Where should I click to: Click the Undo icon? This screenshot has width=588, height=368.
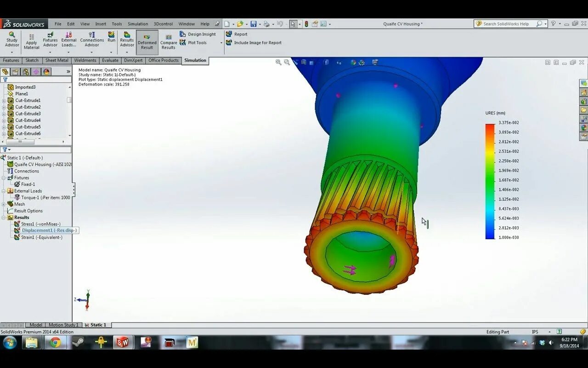(x=280, y=24)
